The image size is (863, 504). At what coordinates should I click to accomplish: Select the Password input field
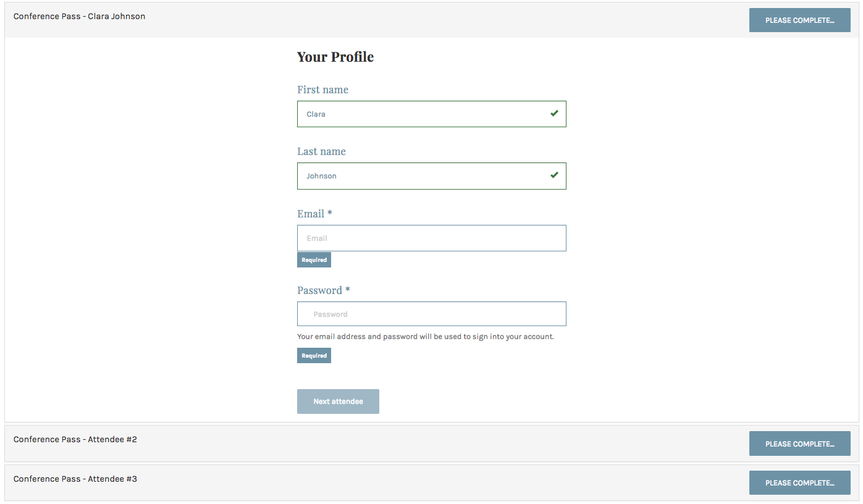coord(431,314)
